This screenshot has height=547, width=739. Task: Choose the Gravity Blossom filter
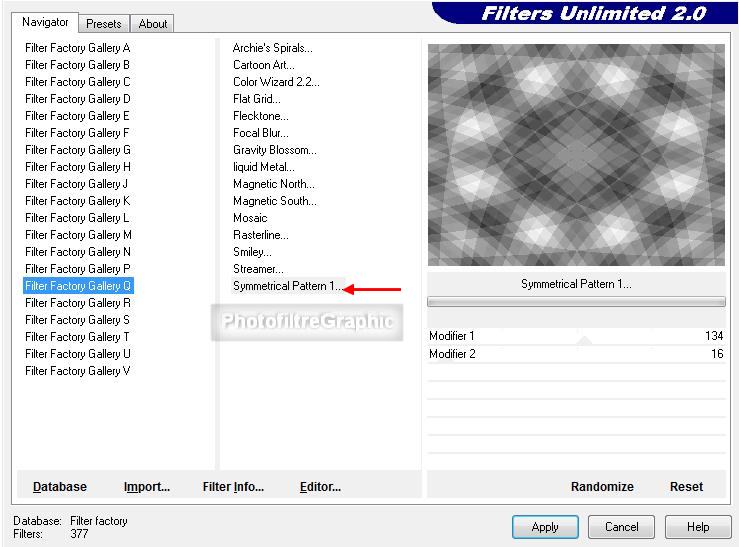275,150
